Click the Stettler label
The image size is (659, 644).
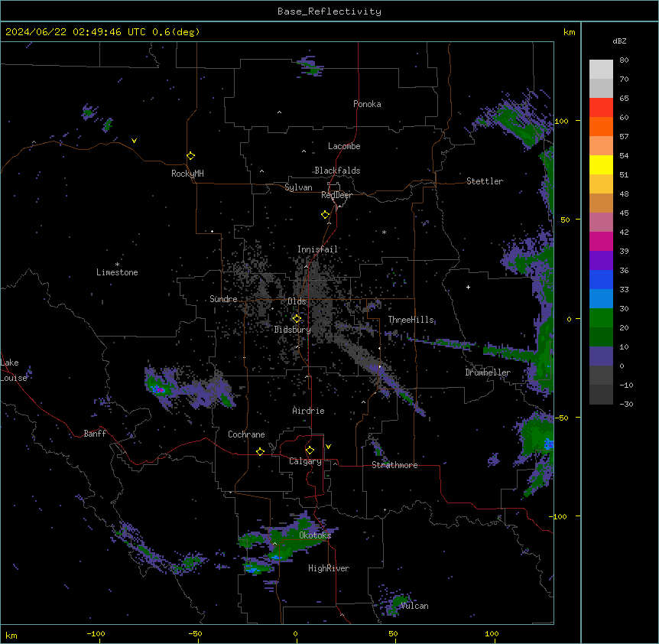(485, 181)
